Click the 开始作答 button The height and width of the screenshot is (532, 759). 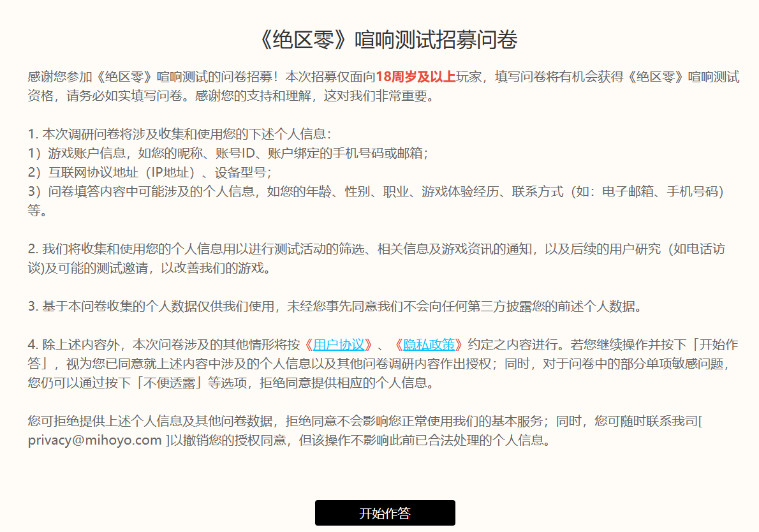pos(385,513)
